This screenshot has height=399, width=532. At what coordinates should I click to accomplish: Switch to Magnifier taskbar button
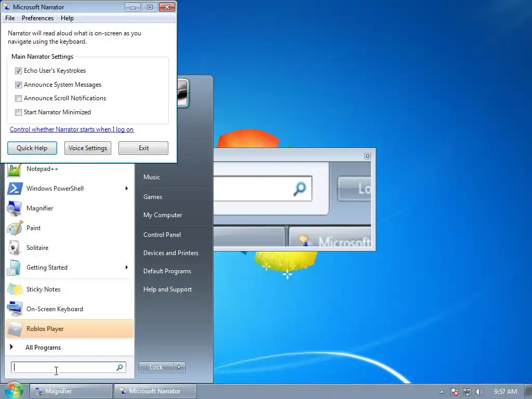(x=71, y=391)
